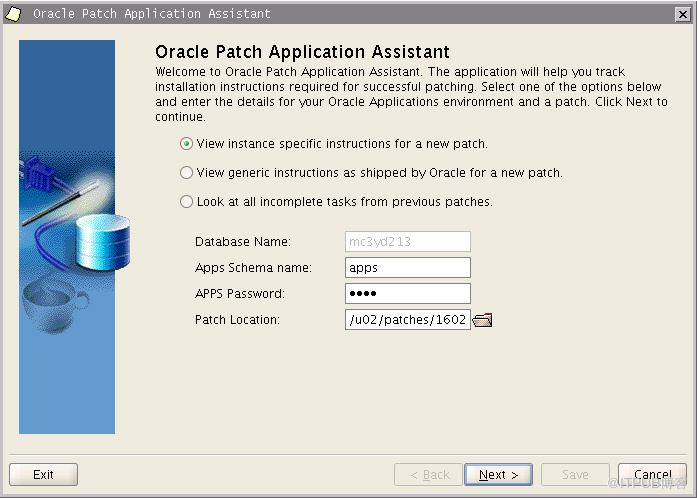
Task: Click the disabled Database Name field
Action: tap(408, 241)
